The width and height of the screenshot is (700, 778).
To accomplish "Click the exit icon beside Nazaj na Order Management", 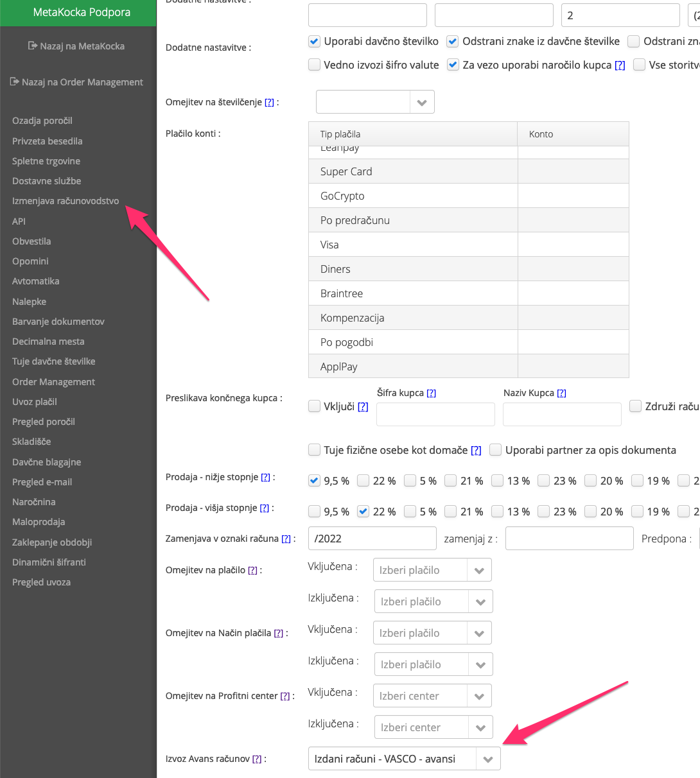I will [x=15, y=82].
